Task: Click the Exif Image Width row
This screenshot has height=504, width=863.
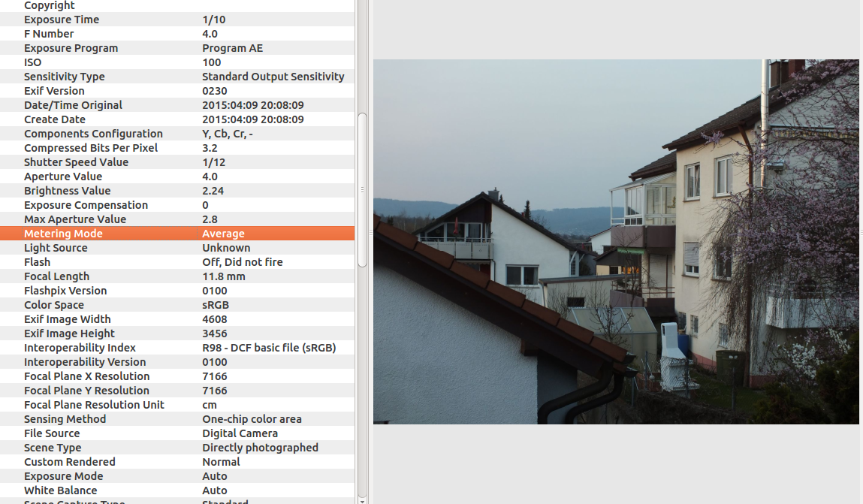Action: (x=177, y=319)
